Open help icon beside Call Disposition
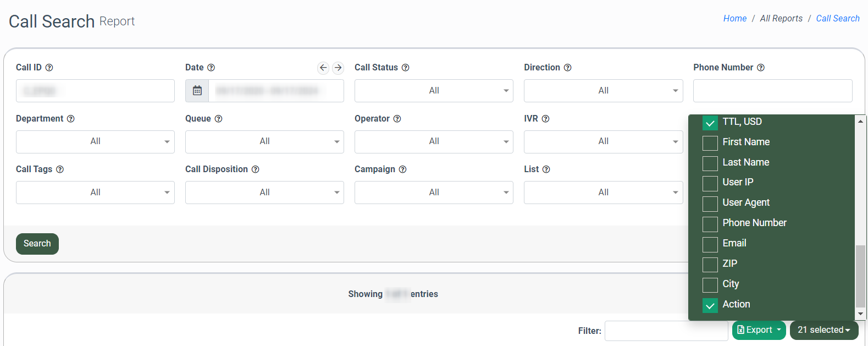This screenshot has width=868, height=346. [x=255, y=169]
